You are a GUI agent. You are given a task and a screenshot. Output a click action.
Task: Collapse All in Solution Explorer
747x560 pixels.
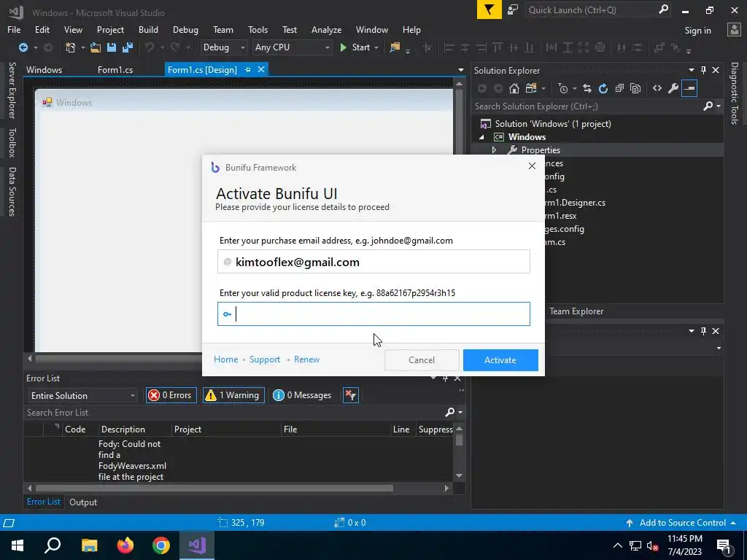[619, 88]
